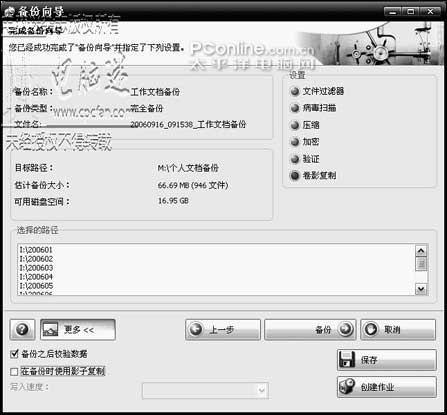Minimize the 备份向导 window
Screen dimensions: 447x415
click(393, 12)
